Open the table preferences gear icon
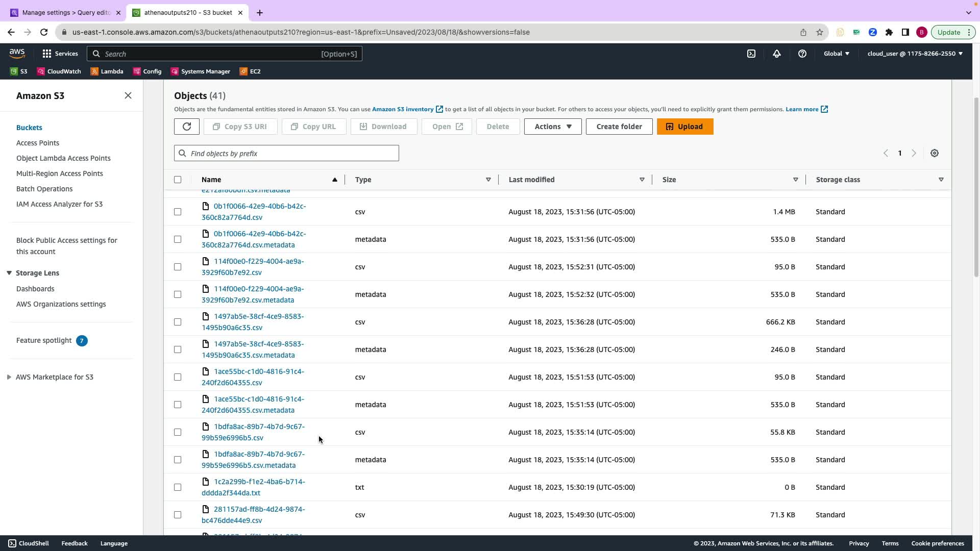This screenshot has height=551, width=980. (x=934, y=153)
